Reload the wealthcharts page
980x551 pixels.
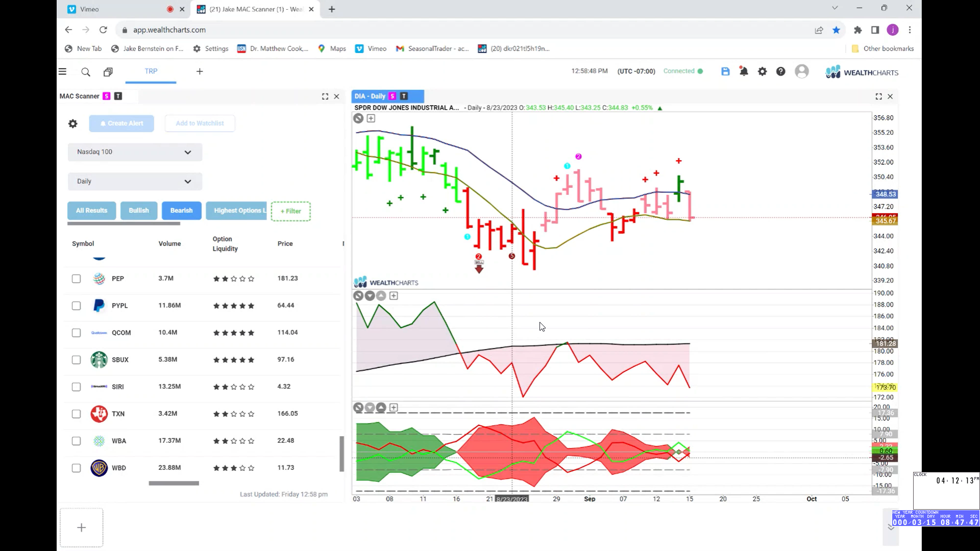point(103,30)
